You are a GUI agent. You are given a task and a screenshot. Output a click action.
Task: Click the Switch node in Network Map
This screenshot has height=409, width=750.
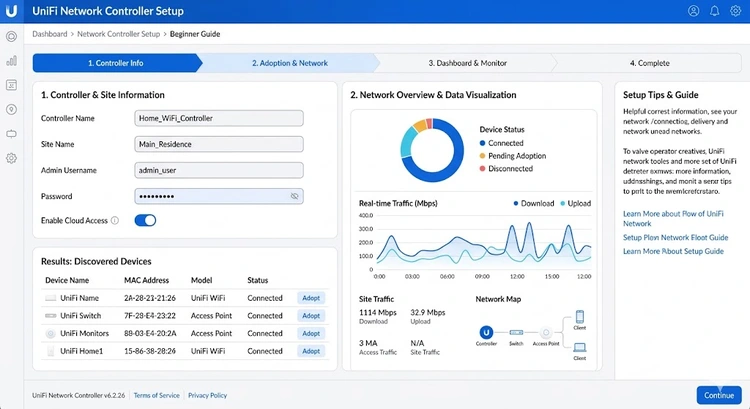coord(516,332)
